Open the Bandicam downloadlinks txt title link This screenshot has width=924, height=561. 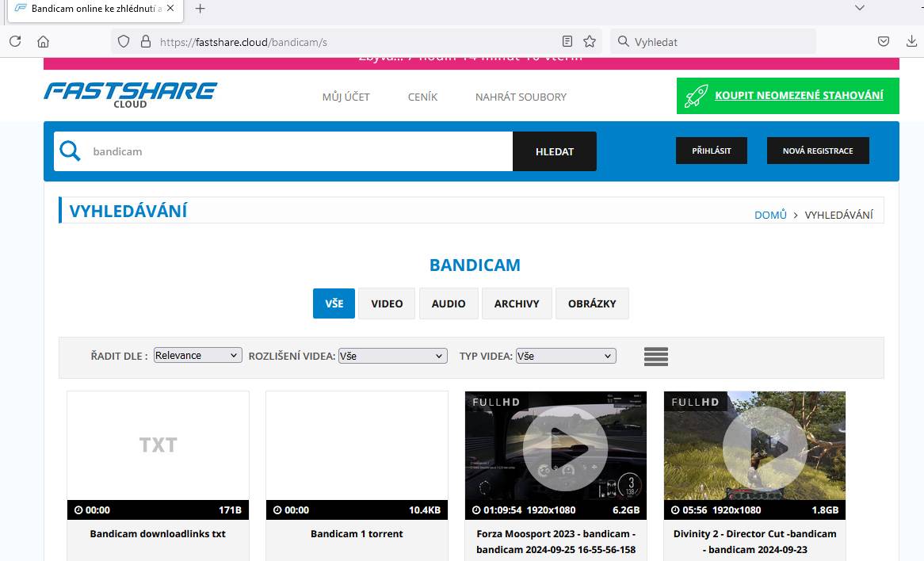coord(158,534)
